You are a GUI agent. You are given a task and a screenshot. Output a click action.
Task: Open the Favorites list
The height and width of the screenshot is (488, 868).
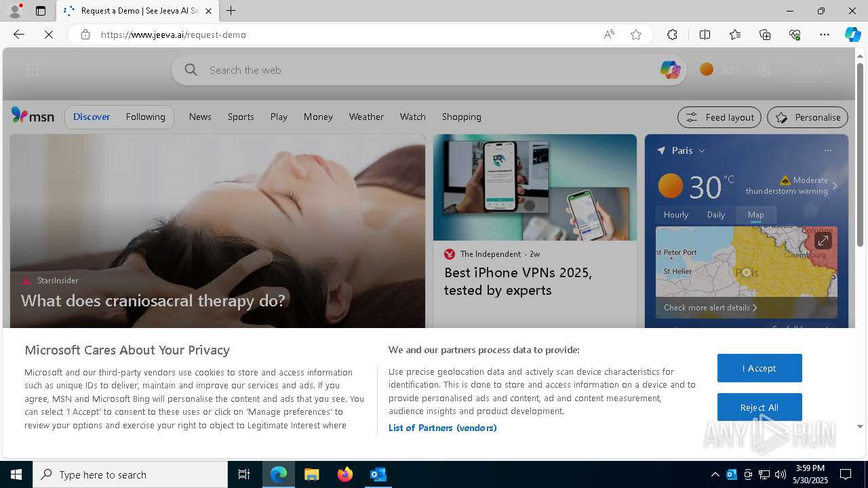tap(735, 35)
